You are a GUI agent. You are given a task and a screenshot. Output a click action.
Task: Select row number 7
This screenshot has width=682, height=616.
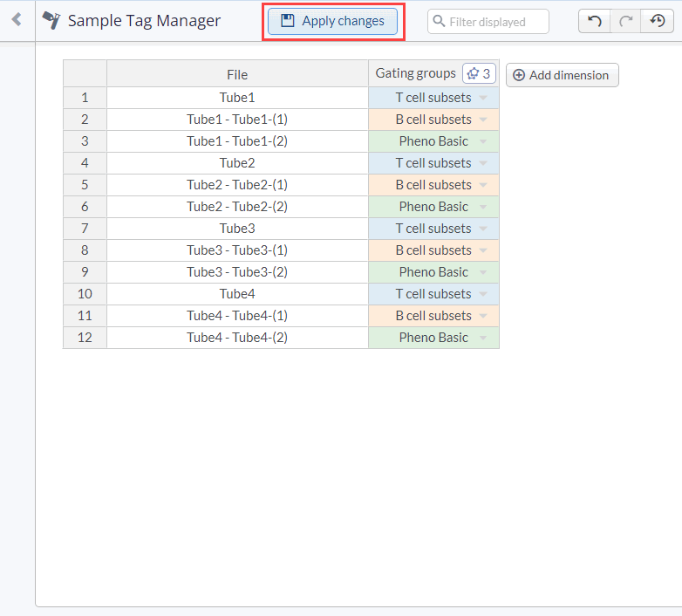85,229
